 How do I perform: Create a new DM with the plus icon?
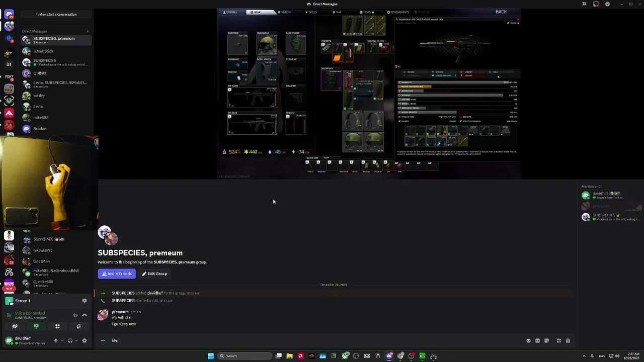point(88,31)
